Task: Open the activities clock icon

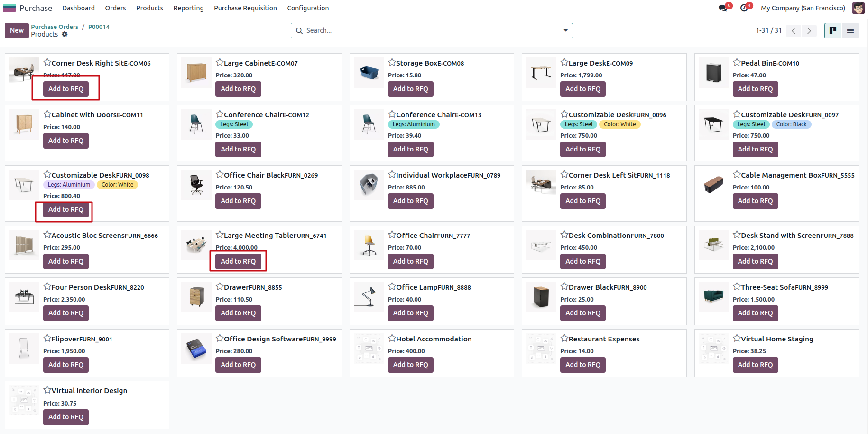Action: click(744, 8)
